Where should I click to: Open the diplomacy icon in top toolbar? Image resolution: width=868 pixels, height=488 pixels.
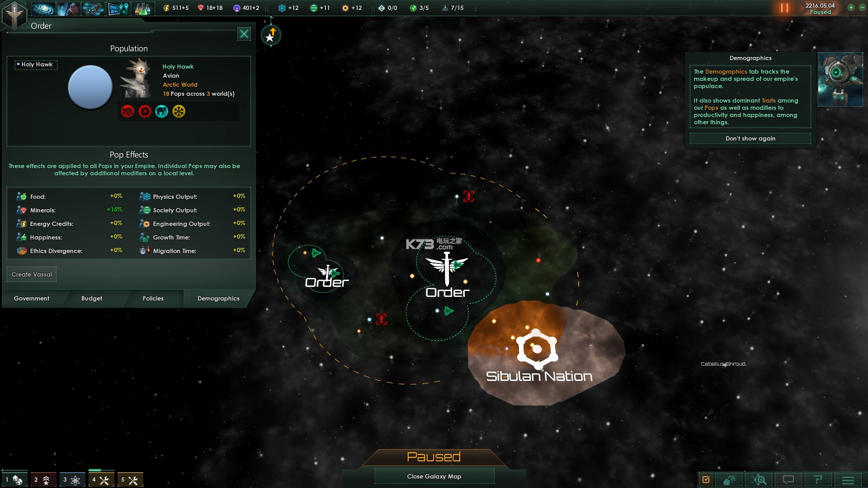[x=67, y=8]
